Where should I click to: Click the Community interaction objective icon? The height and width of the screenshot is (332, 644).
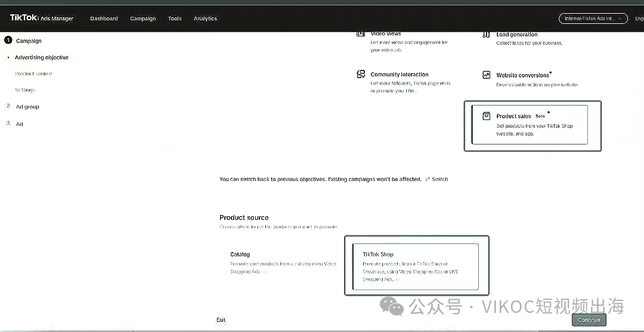pos(361,74)
